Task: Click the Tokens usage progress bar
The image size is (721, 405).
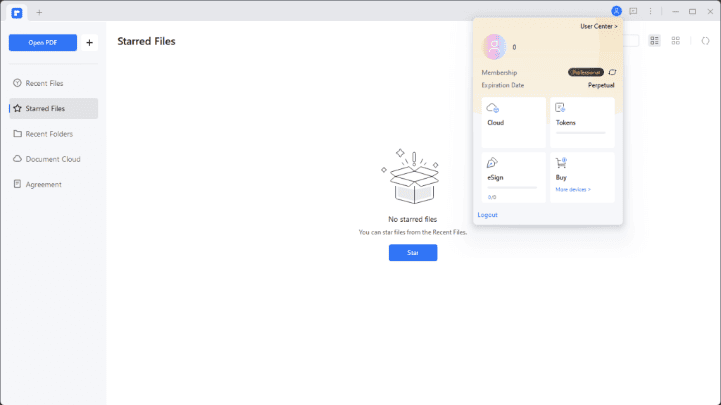Action: click(x=580, y=133)
